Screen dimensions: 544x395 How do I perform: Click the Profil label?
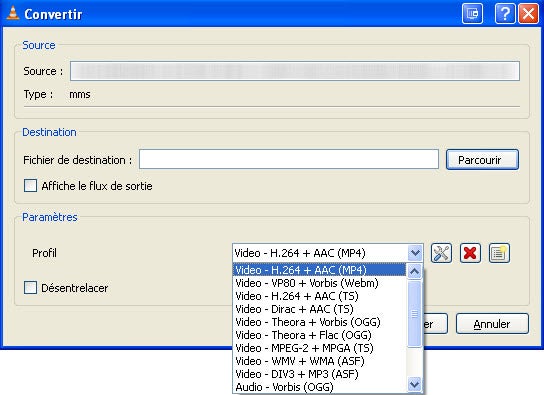[x=44, y=253]
